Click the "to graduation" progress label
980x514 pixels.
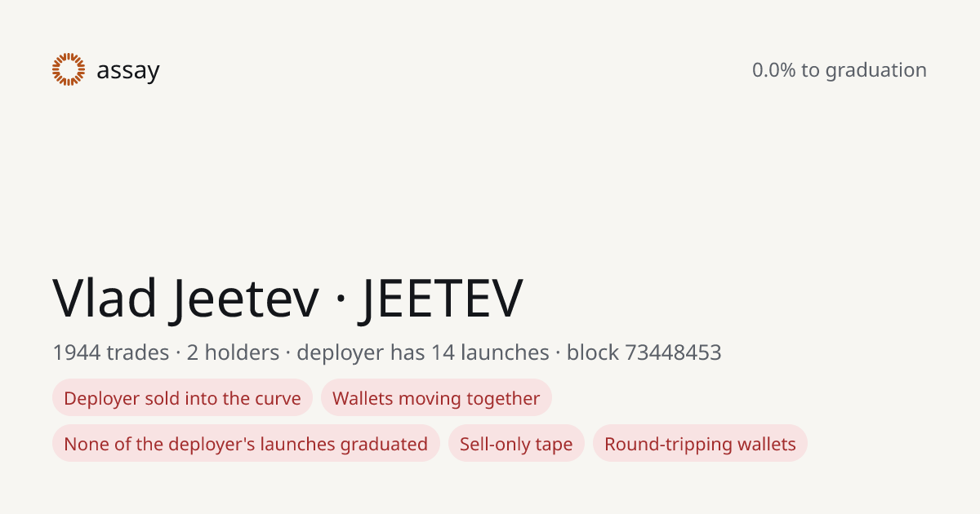click(864, 71)
